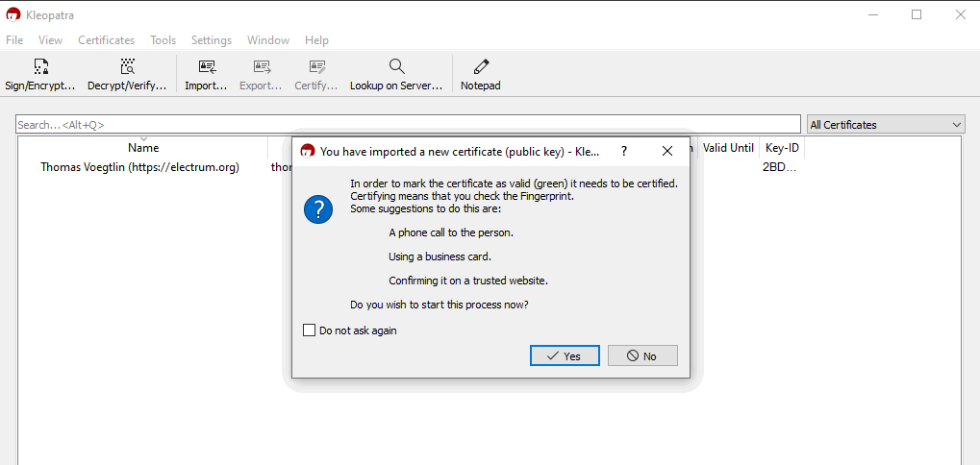Screen dimensions: 980x465
Task: Open the Certificates menu
Action: click(x=106, y=40)
